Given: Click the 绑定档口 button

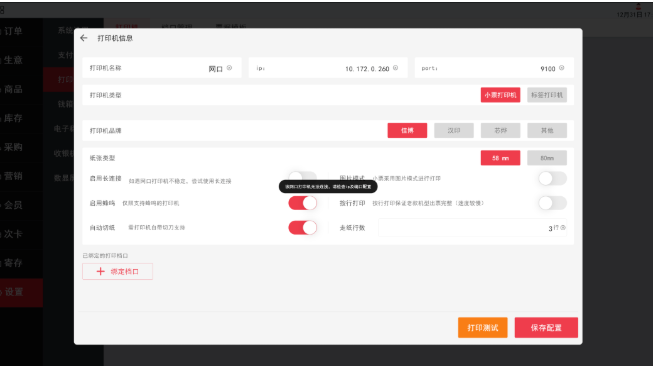Looking at the screenshot, I should point(117,271).
